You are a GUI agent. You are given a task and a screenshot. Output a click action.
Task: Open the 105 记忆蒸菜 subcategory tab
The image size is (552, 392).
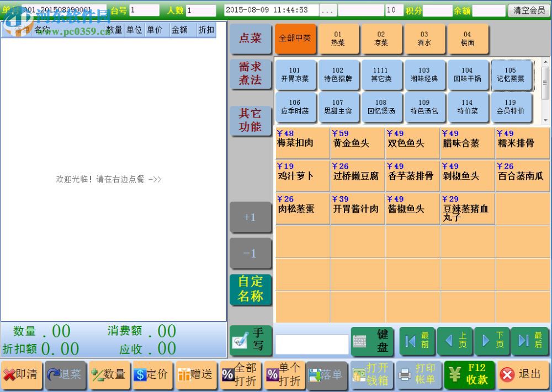tap(512, 75)
